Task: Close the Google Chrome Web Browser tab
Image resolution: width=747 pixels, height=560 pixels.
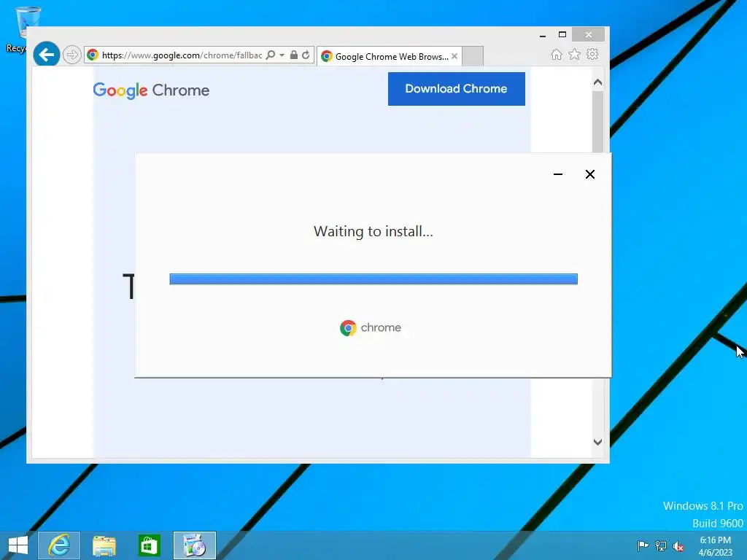Action: pos(454,56)
